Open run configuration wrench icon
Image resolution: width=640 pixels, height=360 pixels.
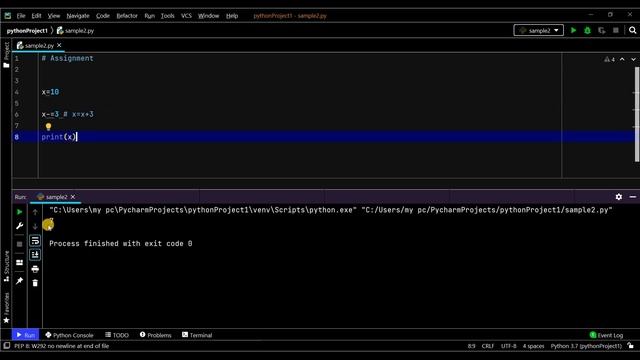[x=19, y=226]
